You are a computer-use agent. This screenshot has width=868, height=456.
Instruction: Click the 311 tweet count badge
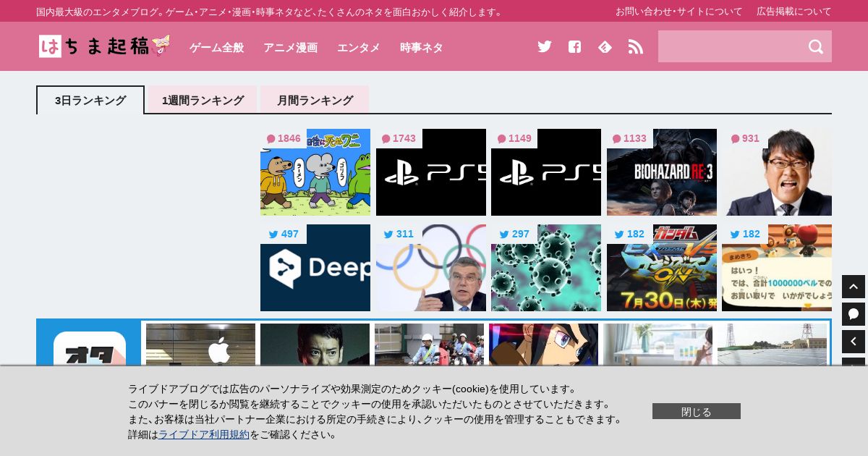[399, 234]
